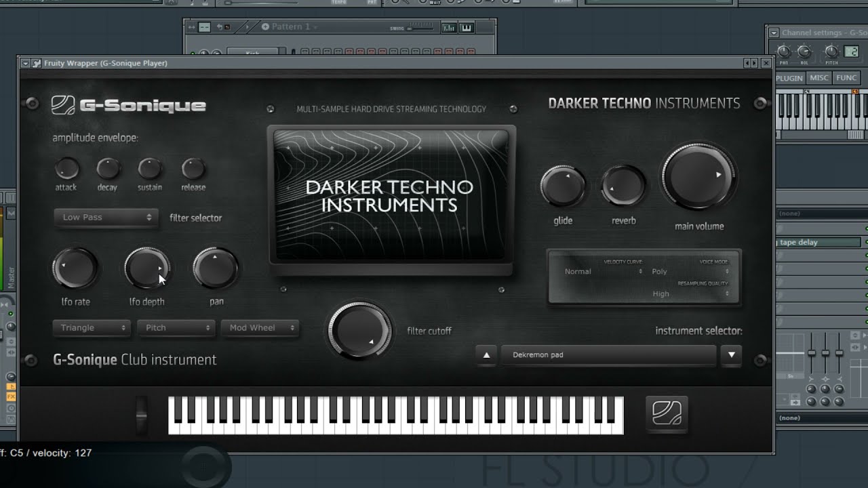Select previous instrument with up arrow
Screen dimensions: 868x488
486,354
